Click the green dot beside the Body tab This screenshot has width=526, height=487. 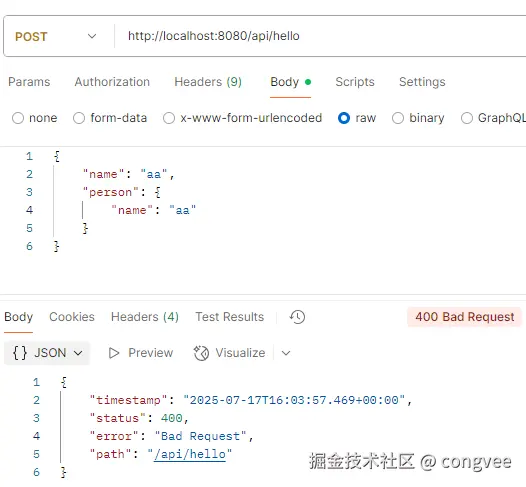click(x=308, y=82)
